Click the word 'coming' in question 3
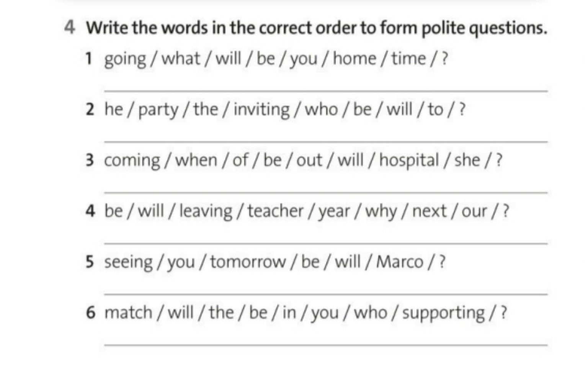Screen dimensions: 588x386 132,161
